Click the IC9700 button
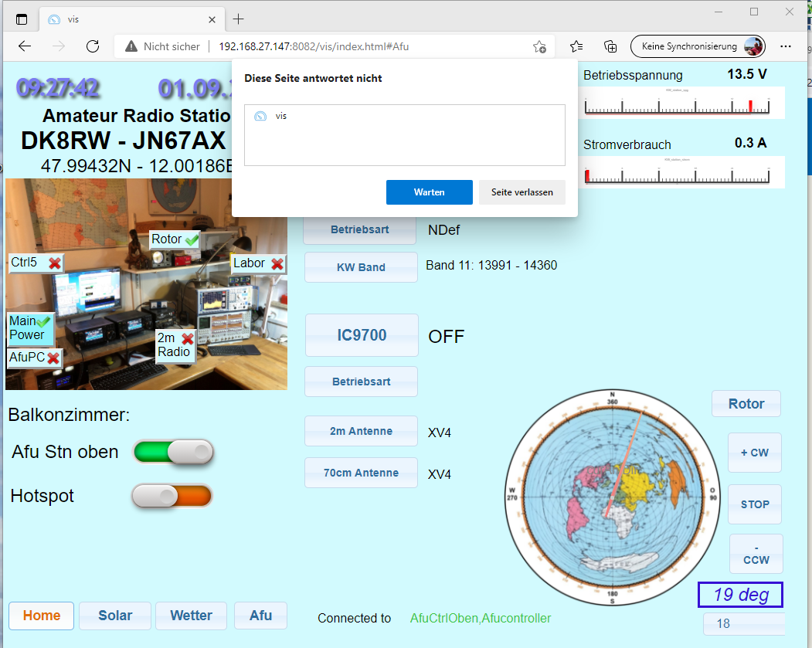 [x=362, y=335]
